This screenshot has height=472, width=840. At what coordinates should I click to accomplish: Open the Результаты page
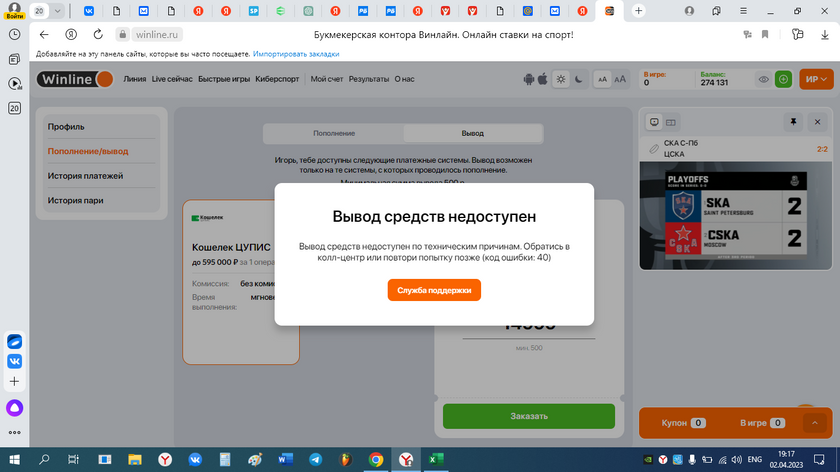pyautogui.click(x=369, y=79)
